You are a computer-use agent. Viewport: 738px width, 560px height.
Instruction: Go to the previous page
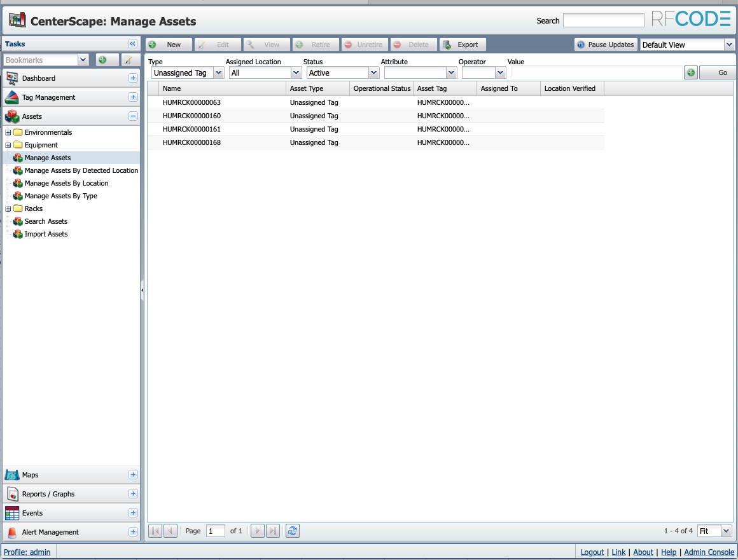click(x=171, y=531)
